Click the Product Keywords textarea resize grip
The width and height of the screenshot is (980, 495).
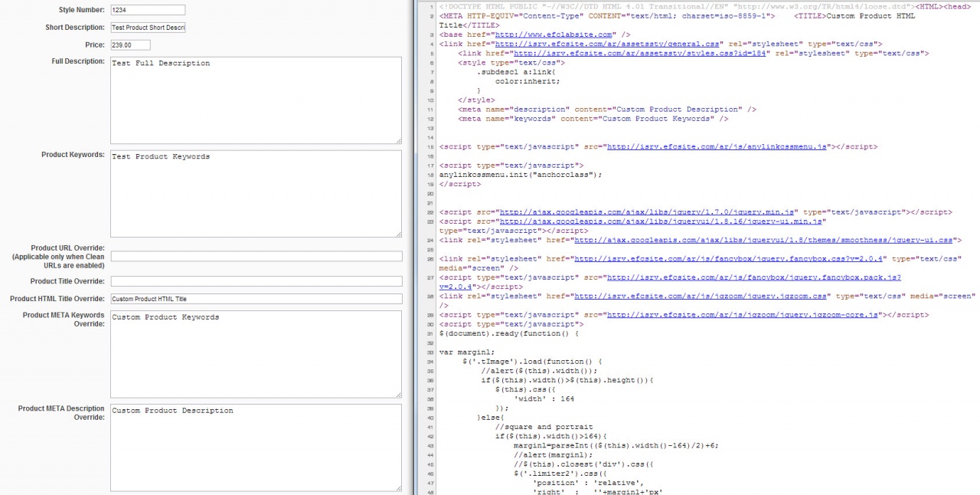398,234
